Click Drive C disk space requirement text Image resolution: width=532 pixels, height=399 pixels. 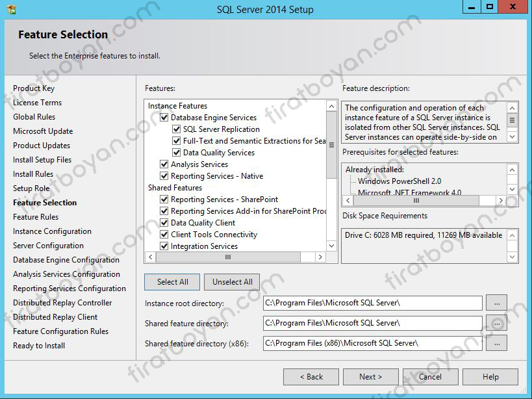pyautogui.click(x=424, y=235)
